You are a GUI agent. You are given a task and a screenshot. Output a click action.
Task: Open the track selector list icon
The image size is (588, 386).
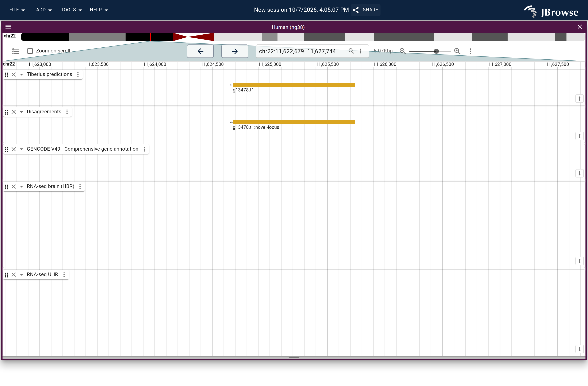point(16,51)
